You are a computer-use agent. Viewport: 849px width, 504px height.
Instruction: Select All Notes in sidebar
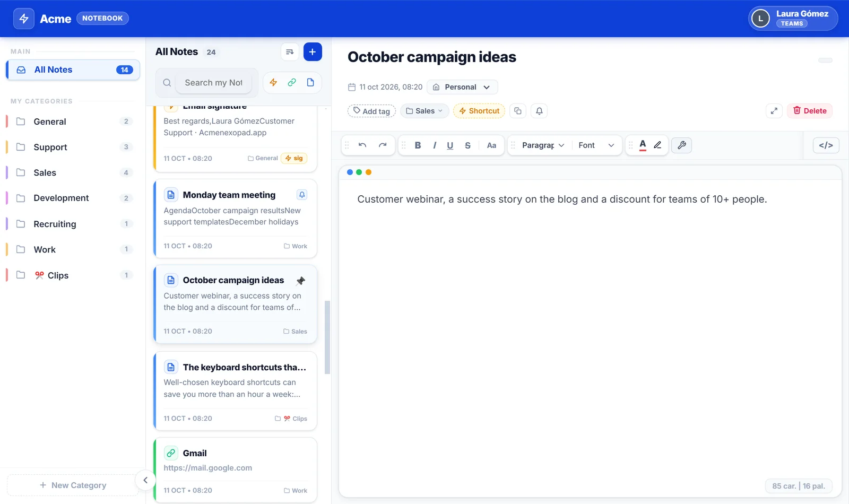(x=73, y=70)
